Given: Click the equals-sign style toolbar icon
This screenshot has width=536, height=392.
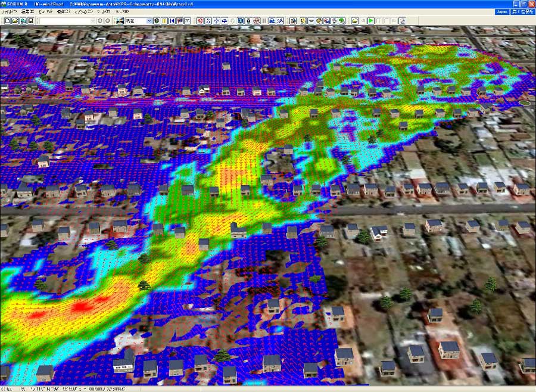Looking at the screenshot, I should pos(311,21).
